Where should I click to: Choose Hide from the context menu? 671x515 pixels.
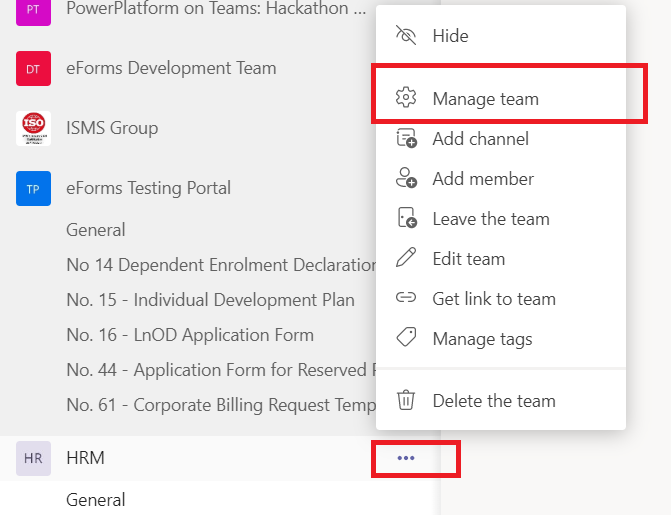pyautogui.click(x=501, y=36)
